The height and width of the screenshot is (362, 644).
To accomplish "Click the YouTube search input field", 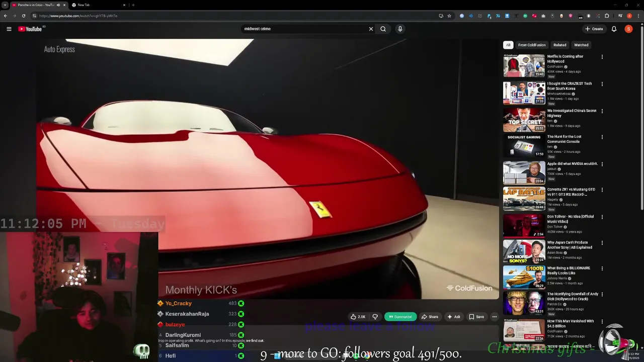I will [304, 29].
